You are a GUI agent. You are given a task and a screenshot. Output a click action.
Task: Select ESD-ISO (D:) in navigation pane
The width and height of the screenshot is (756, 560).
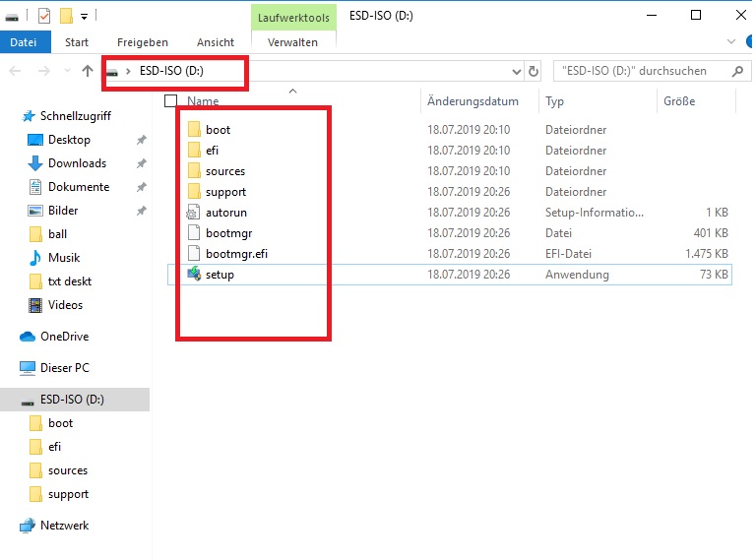75,400
